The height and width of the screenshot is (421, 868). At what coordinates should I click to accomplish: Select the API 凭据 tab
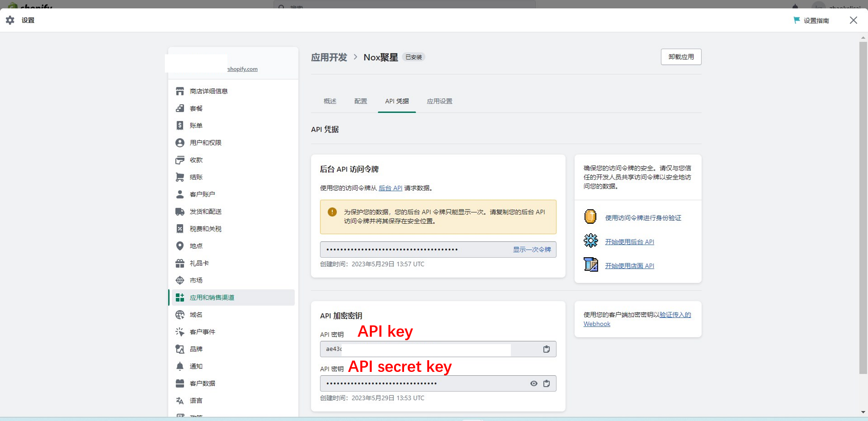[x=396, y=101]
